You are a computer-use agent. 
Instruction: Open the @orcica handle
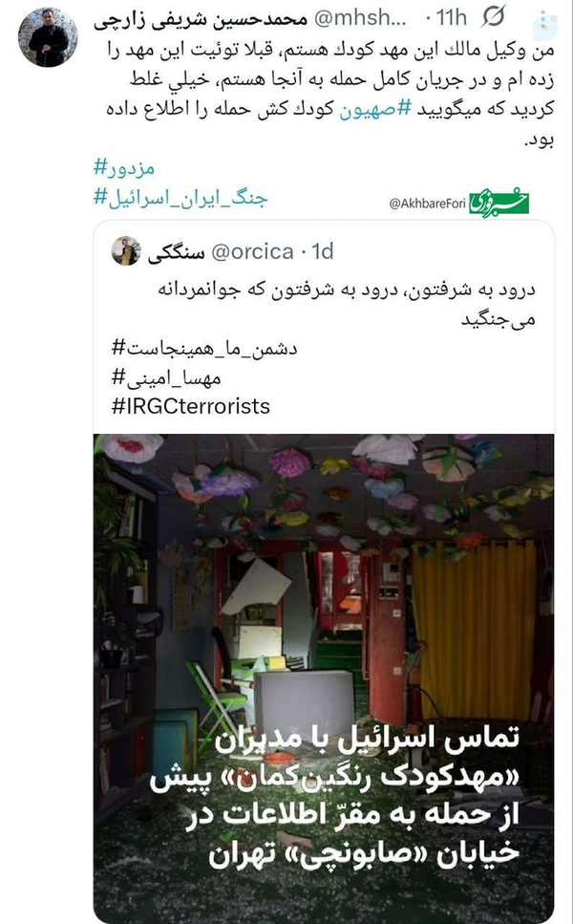(x=252, y=251)
